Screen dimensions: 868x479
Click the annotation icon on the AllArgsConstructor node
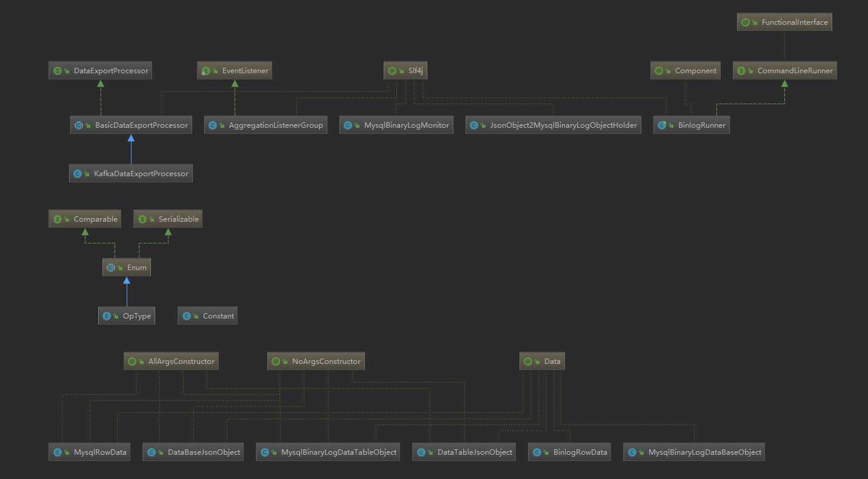click(x=132, y=362)
